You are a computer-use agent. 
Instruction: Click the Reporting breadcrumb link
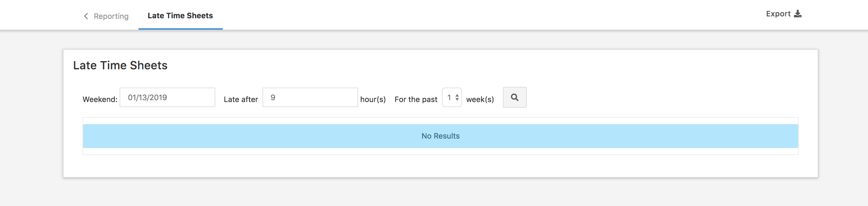click(x=111, y=16)
